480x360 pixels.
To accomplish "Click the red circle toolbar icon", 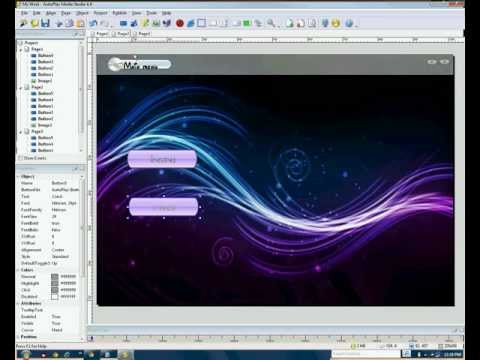I will pyautogui.click(x=180, y=23).
